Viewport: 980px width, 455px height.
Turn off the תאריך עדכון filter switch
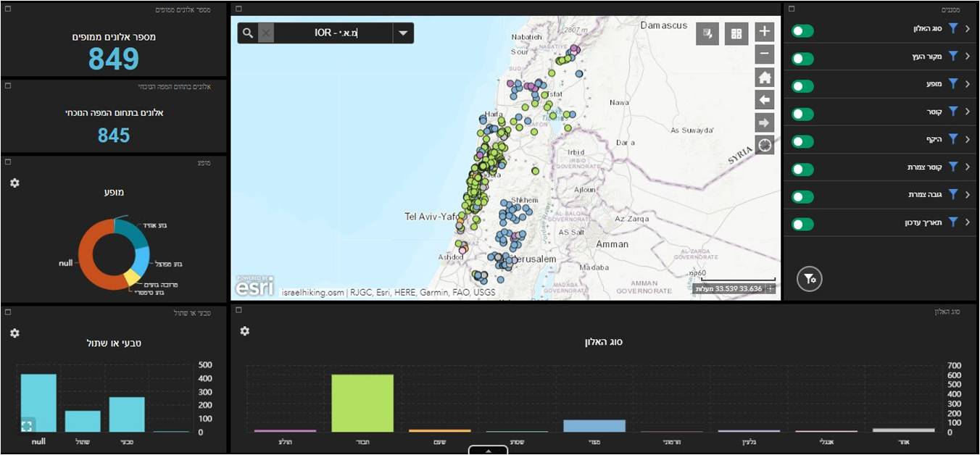[802, 224]
